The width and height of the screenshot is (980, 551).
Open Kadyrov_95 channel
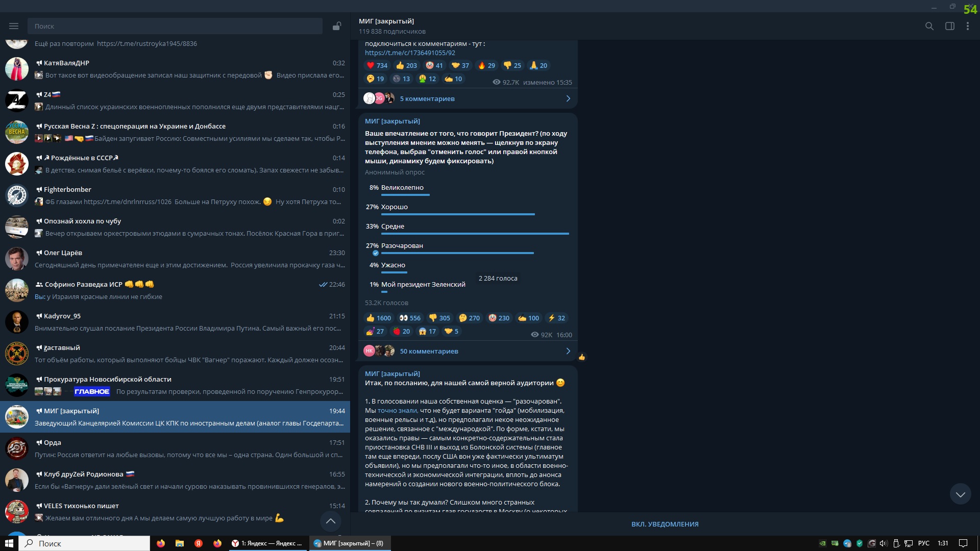click(175, 322)
